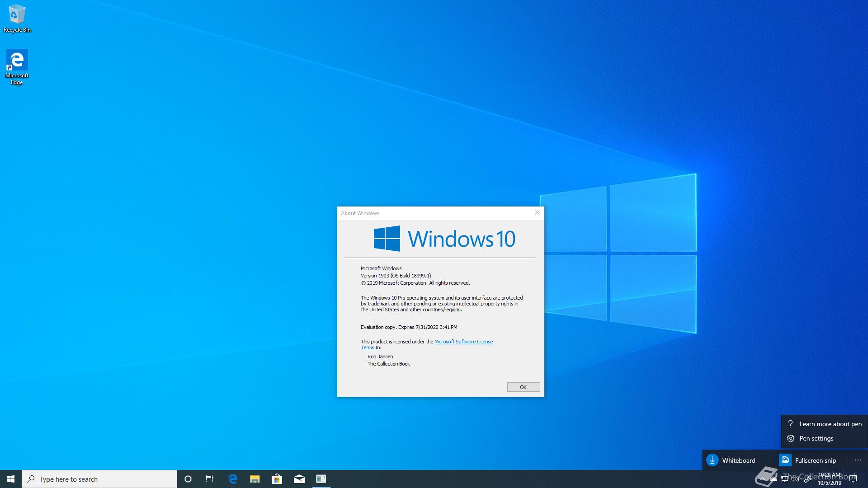The width and height of the screenshot is (868, 488).
Task: Open the Action Center notification icon
Action: (x=853, y=479)
